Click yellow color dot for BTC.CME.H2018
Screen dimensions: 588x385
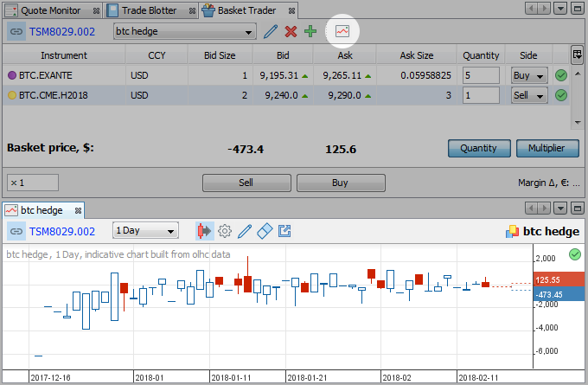pos(11,95)
